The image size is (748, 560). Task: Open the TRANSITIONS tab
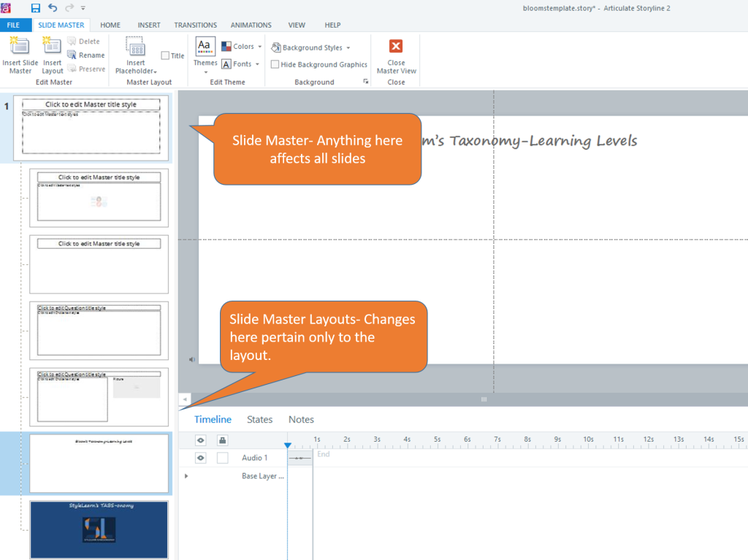point(196,25)
